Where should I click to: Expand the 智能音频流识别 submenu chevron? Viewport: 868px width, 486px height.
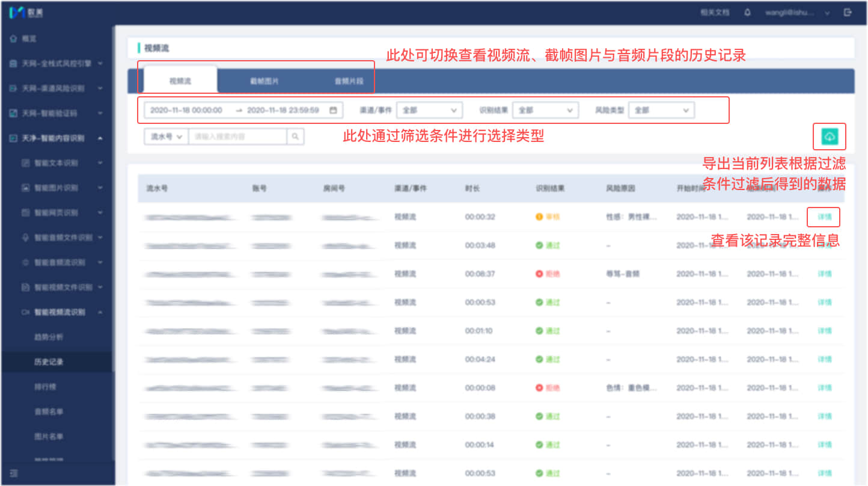(x=100, y=262)
